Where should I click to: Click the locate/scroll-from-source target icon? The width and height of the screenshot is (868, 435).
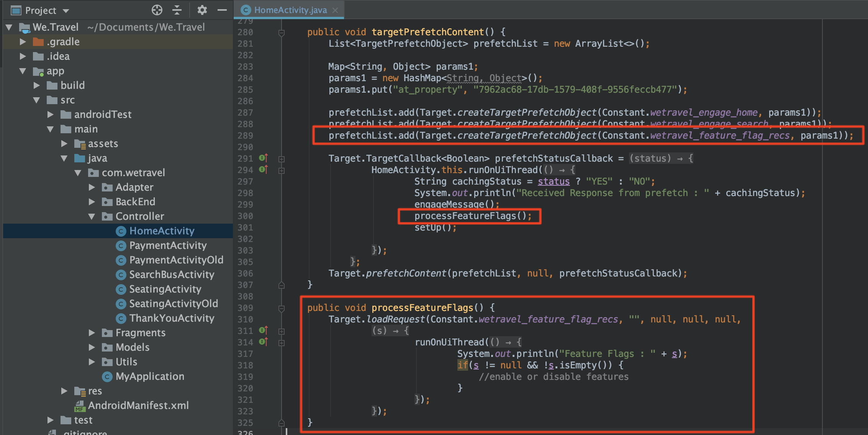pyautogui.click(x=157, y=10)
